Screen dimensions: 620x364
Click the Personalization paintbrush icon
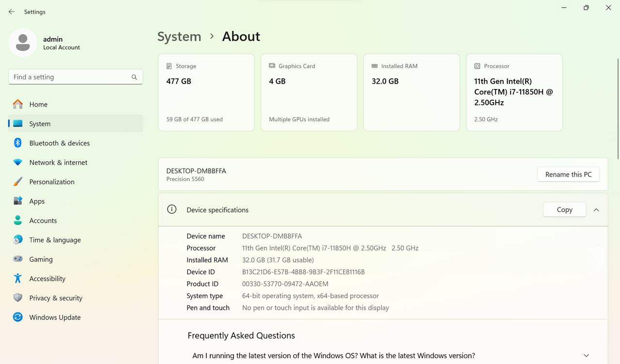click(x=18, y=182)
